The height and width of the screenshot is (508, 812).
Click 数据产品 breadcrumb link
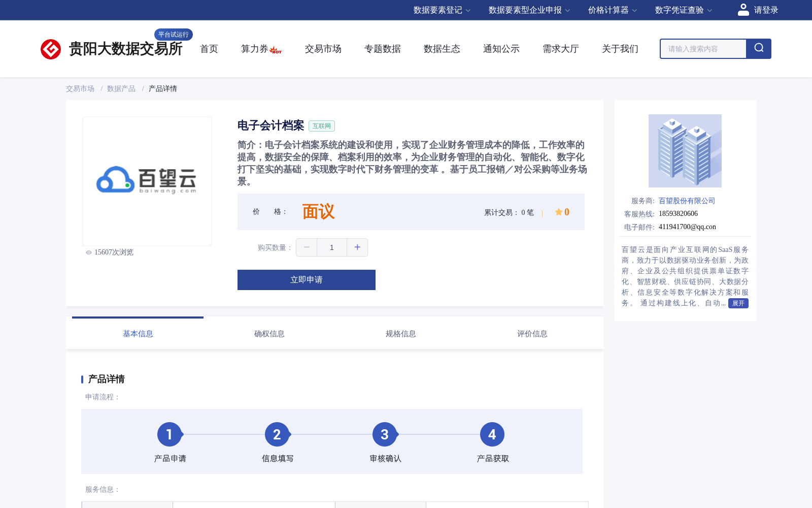pos(121,89)
